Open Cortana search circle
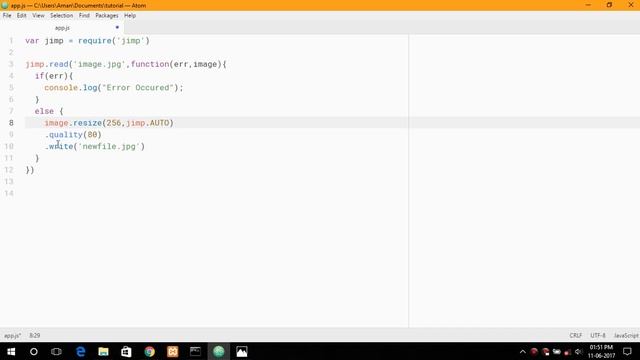 pos(34,351)
